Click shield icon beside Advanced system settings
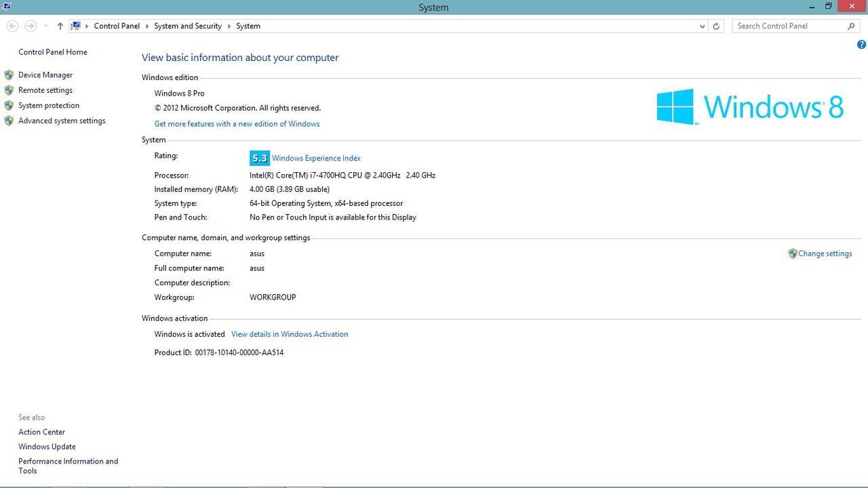The image size is (868, 488). (x=9, y=121)
